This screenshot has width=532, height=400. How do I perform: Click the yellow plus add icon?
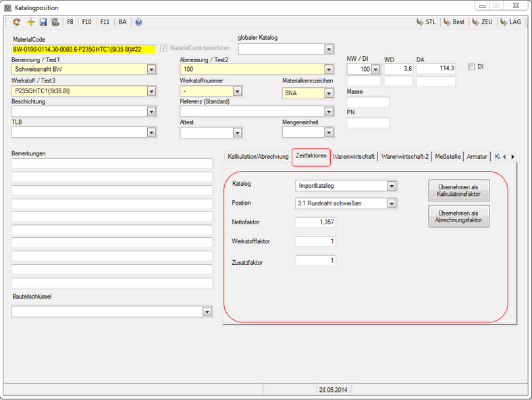coord(31,22)
